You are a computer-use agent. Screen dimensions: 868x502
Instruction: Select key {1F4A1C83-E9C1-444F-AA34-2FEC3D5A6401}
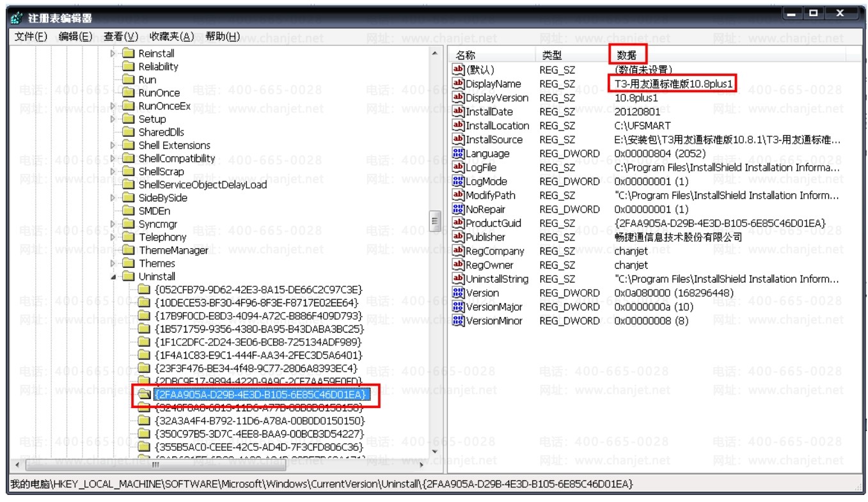click(258, 355)
